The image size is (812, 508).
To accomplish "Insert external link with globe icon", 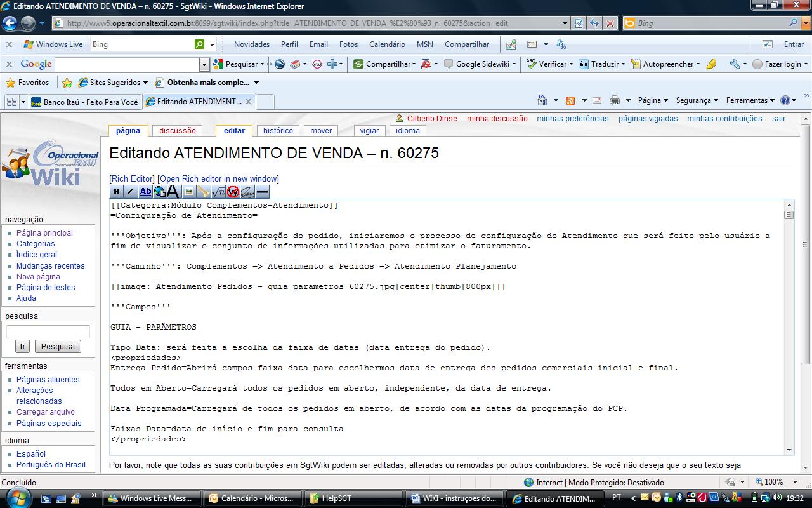I will coord(159,192).
